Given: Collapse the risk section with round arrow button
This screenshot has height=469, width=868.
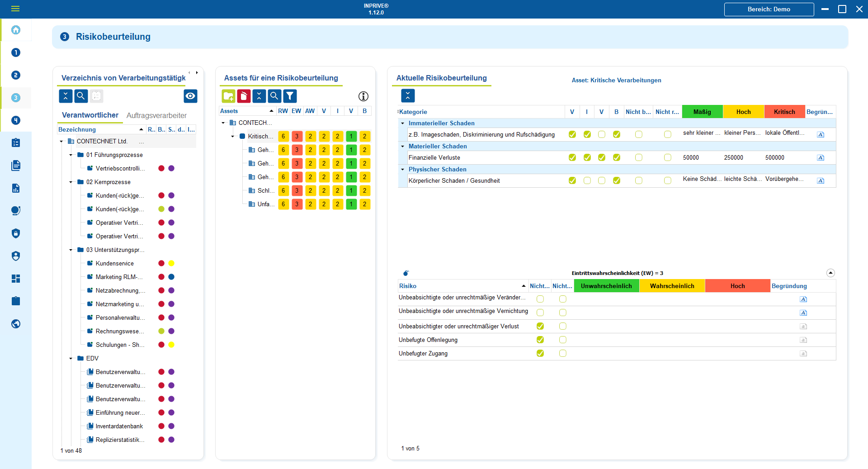Looking at the screenshot, I should [830, 273].
